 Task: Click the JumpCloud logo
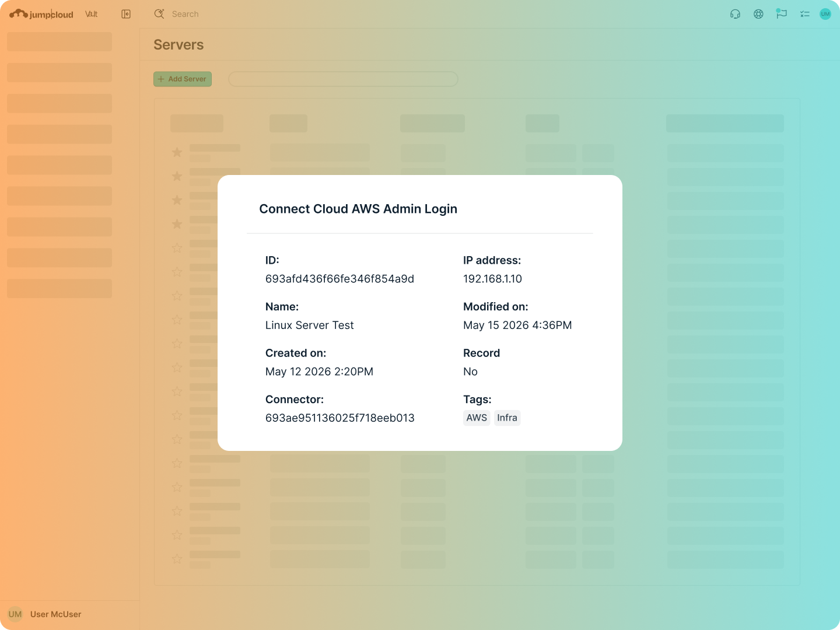coord(41,14)
